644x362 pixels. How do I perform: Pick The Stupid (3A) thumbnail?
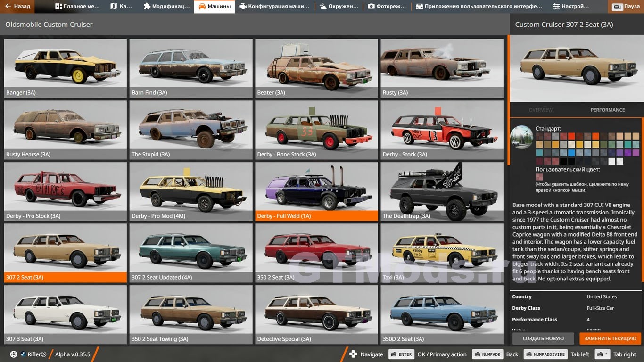tap(191, 130)
